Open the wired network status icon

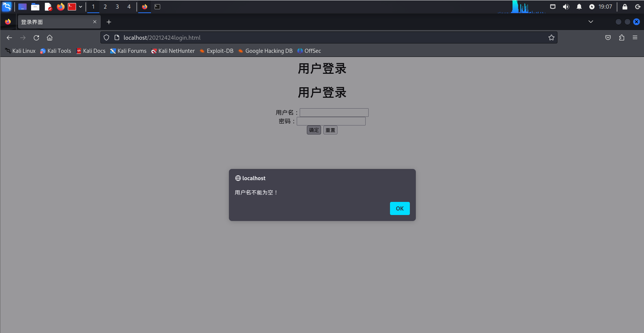553,7
